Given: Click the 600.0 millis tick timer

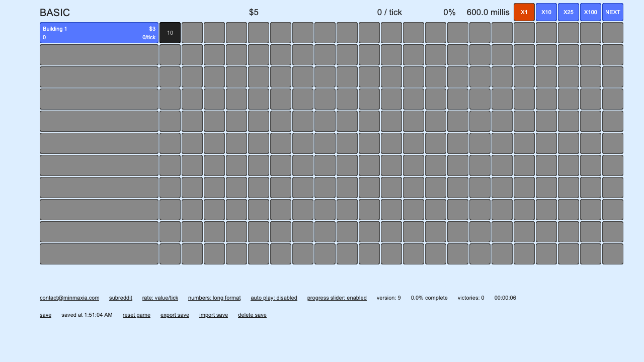Looking at the screenshot, I should pyautogui.click(x=488, y=13).
